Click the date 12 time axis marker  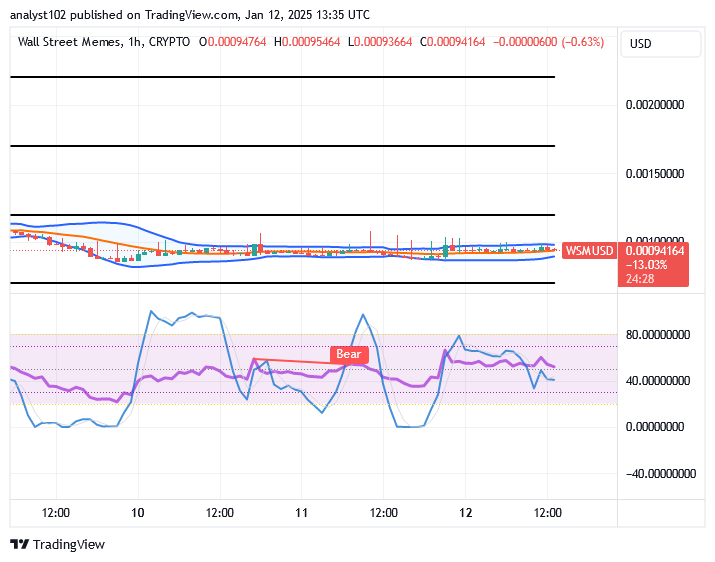[x=466, y=513]
